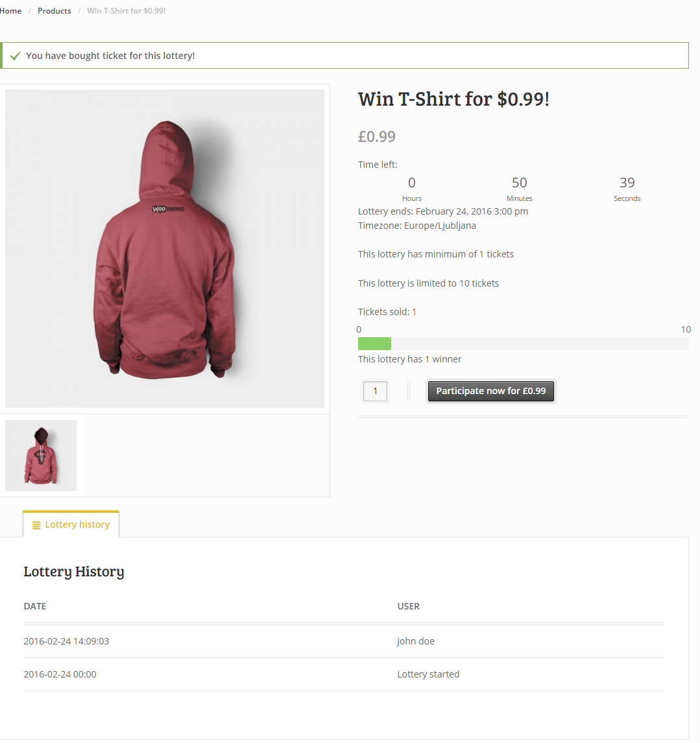Open the Products breadcrumb link
Viewport: 700px width, 743px height.
coord(54,11)
